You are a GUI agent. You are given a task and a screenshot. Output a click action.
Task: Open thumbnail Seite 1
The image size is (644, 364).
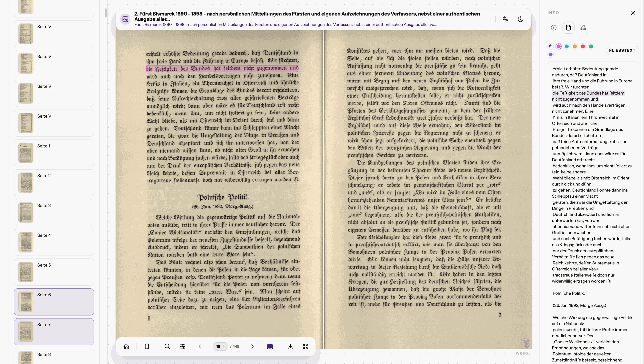[x=54, y=153]
